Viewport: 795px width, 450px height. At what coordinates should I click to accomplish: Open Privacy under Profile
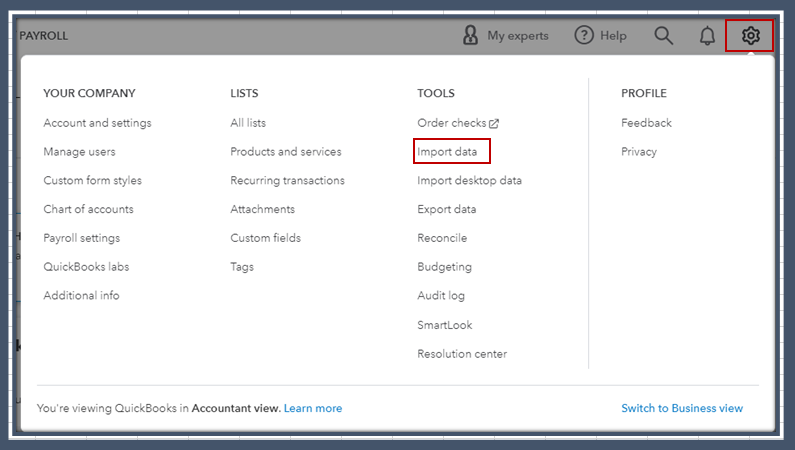coord(639,152)
